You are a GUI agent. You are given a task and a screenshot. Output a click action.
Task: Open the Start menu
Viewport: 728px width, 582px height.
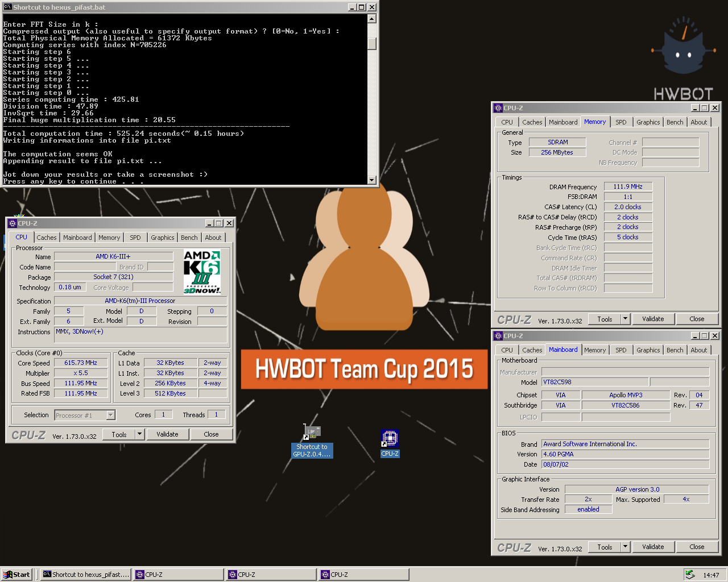tap(17, 575)
